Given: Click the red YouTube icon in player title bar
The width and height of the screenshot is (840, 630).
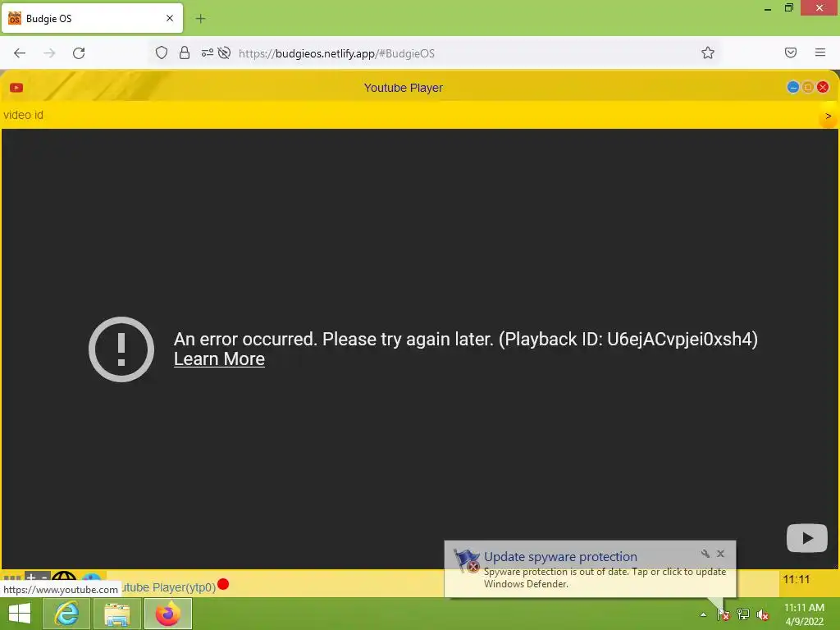Looking at the screenshot, I should [16, 88].
